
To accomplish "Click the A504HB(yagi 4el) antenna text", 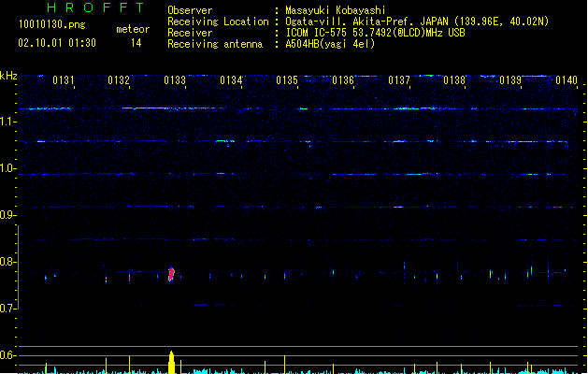I will pyautogui.click(x=330, y=44).
